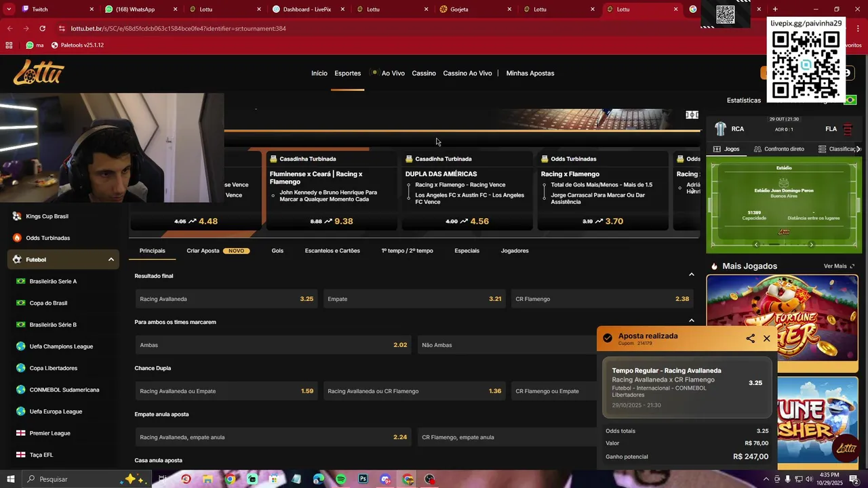
Task: Open the Cassino section
Action: click(424, 73)
